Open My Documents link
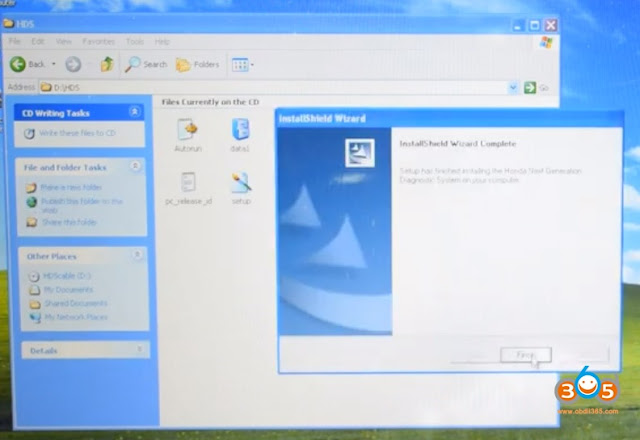Image resolution: width=640 pixels, height=440 pixels. point(68,290)
